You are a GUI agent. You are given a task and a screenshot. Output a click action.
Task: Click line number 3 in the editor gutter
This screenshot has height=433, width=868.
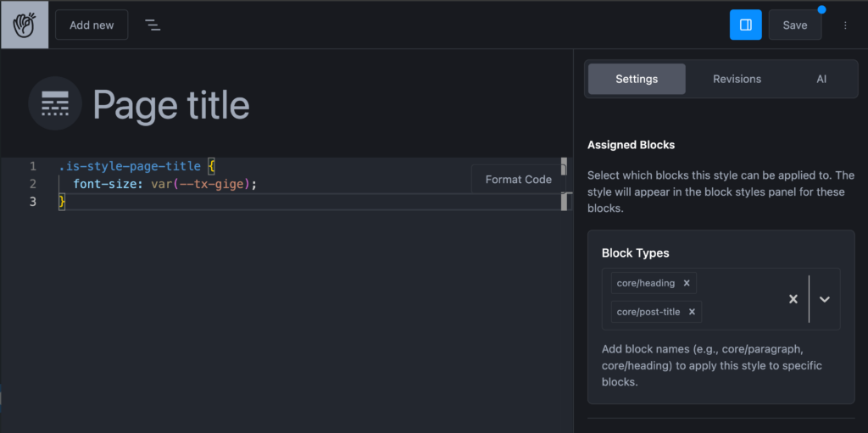tap(33, 202)
